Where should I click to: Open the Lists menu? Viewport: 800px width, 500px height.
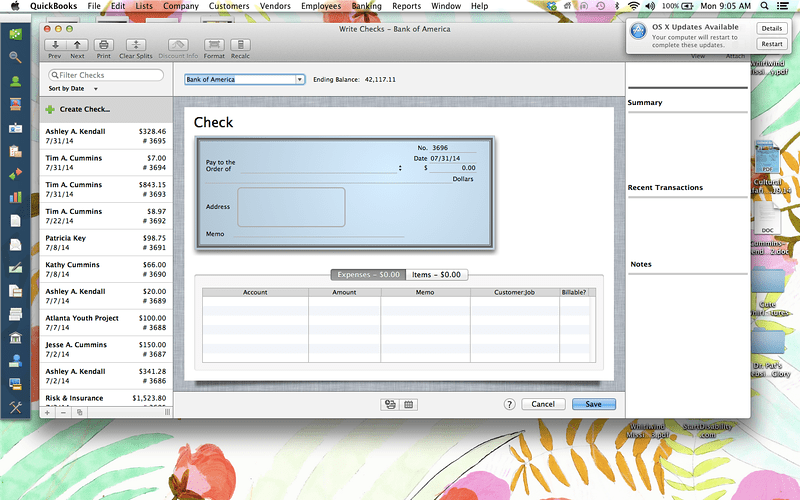tap(144, 6)
